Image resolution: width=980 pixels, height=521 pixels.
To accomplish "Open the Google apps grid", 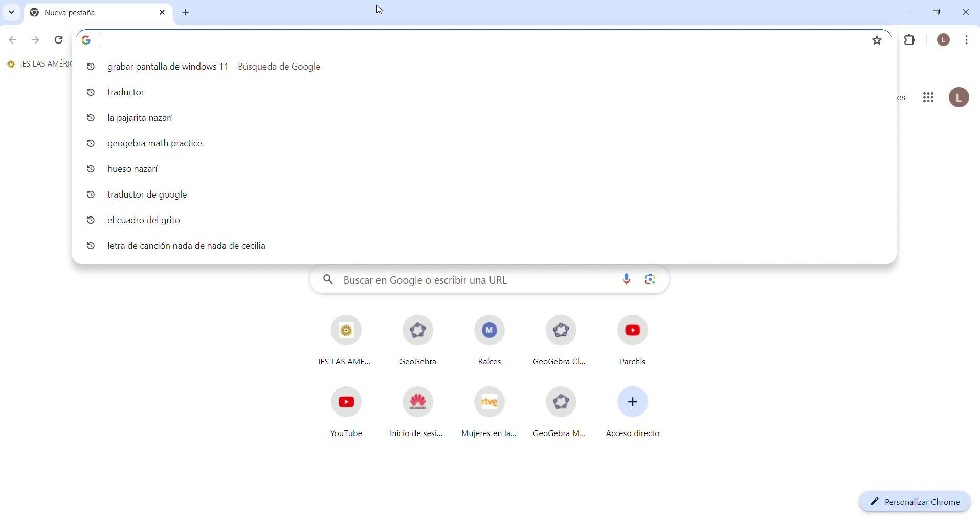I will point(929,98).
